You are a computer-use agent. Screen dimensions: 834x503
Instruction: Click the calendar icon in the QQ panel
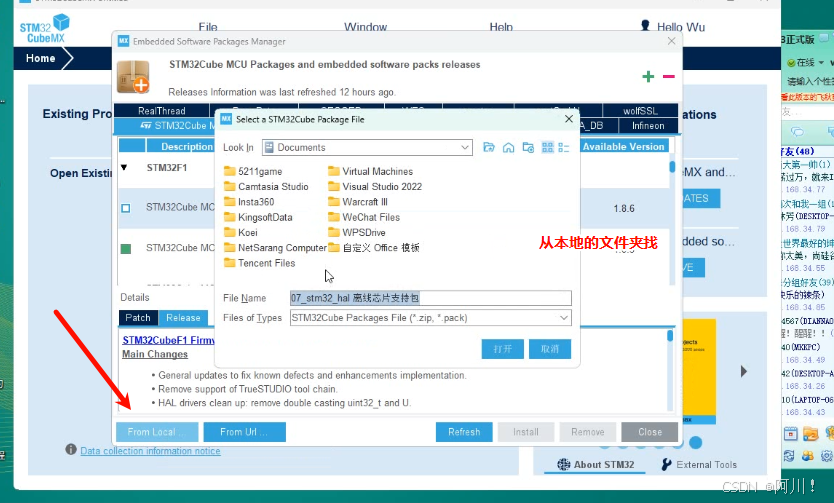790,434
